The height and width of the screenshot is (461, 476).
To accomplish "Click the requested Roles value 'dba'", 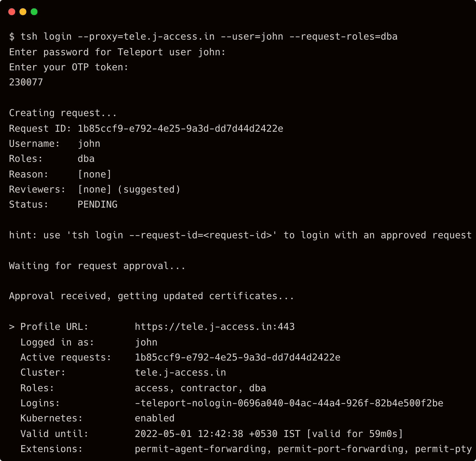I will coord(86,159).
